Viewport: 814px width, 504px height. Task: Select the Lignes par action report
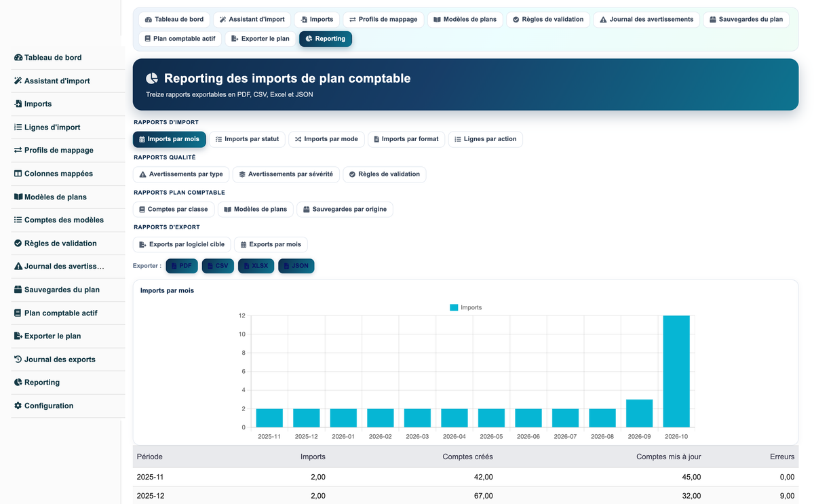(x=485, y=139)
